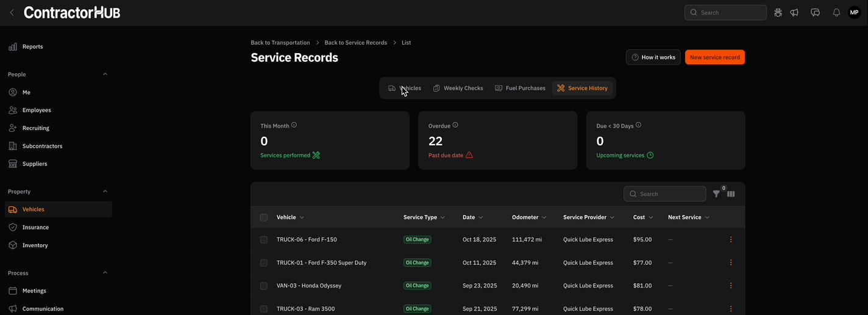Open the announcements megaphone icon in header
868x315 pixels.
pos(794,12)
